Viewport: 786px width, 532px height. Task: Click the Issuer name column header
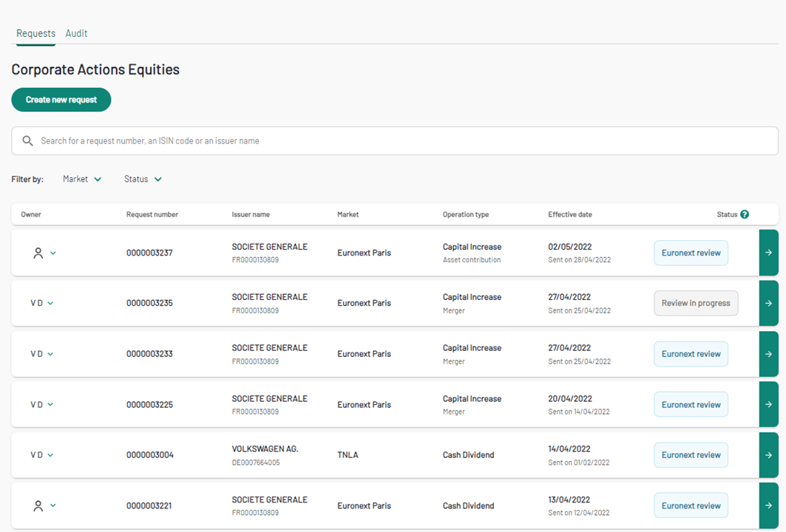(251, 214)
